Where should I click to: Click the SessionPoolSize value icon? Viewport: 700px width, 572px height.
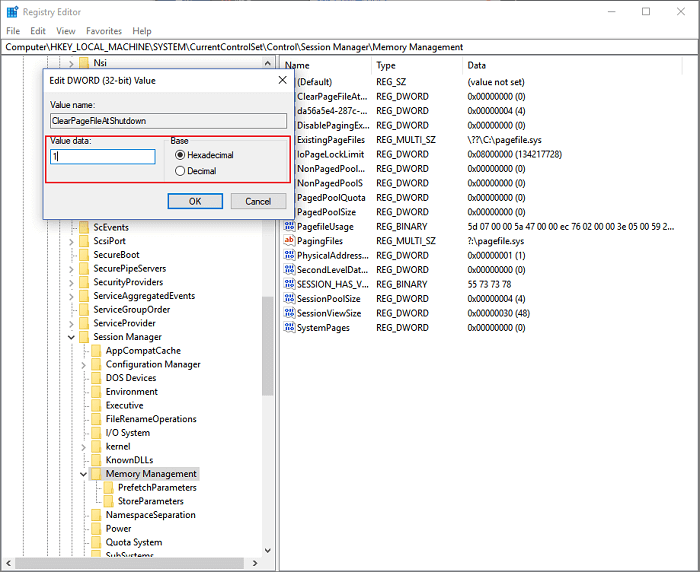pyautogui.click(x=289, y=298)
